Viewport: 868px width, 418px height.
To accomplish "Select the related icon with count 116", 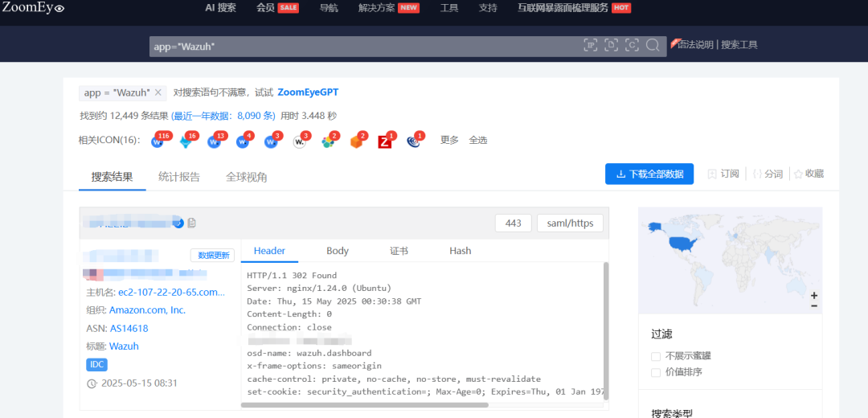I will 158,141.
